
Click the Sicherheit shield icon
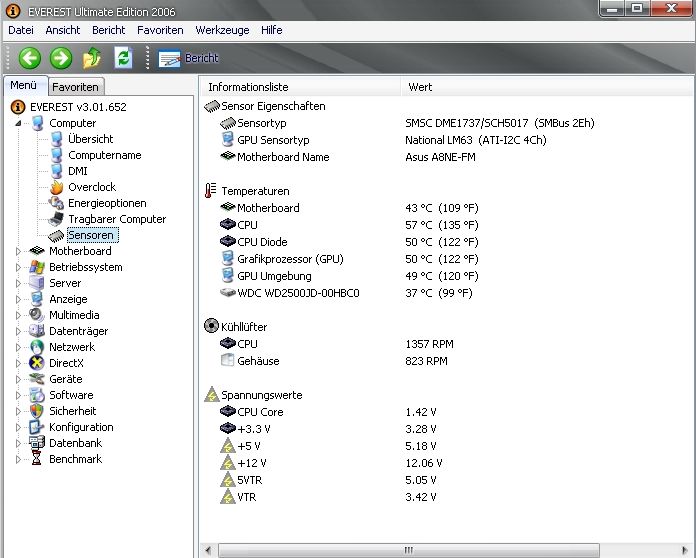point(37,411)
